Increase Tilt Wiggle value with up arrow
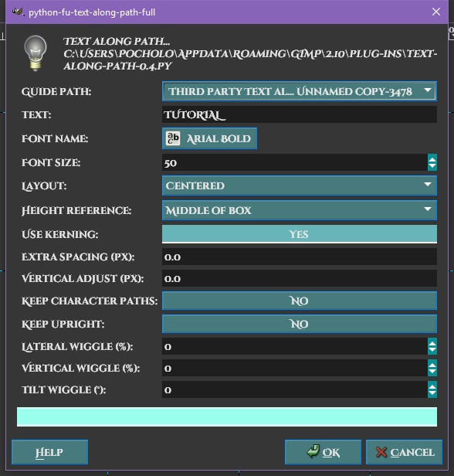 click(x=432, y=386)
